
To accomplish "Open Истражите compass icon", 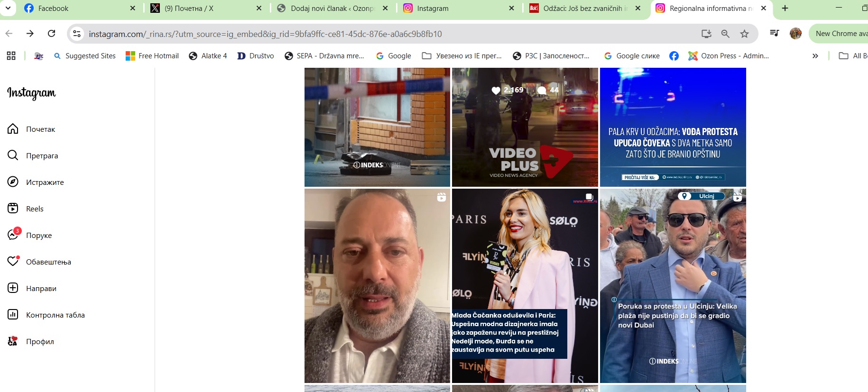I will click(13, 182).
